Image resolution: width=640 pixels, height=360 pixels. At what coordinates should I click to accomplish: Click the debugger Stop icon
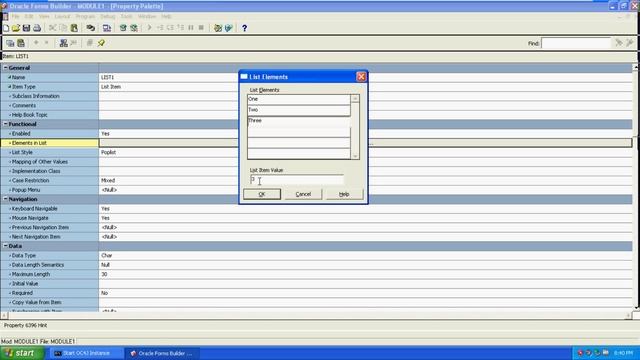pos(201,28)
